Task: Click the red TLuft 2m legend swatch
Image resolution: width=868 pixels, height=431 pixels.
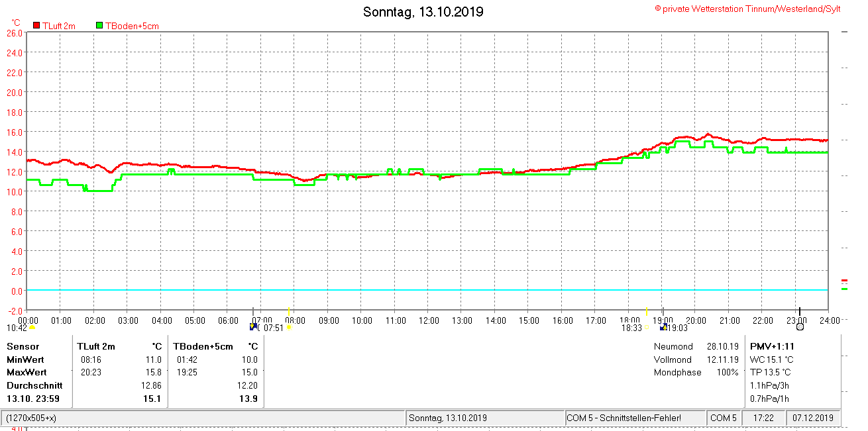Action: click(x=37, y=26)
